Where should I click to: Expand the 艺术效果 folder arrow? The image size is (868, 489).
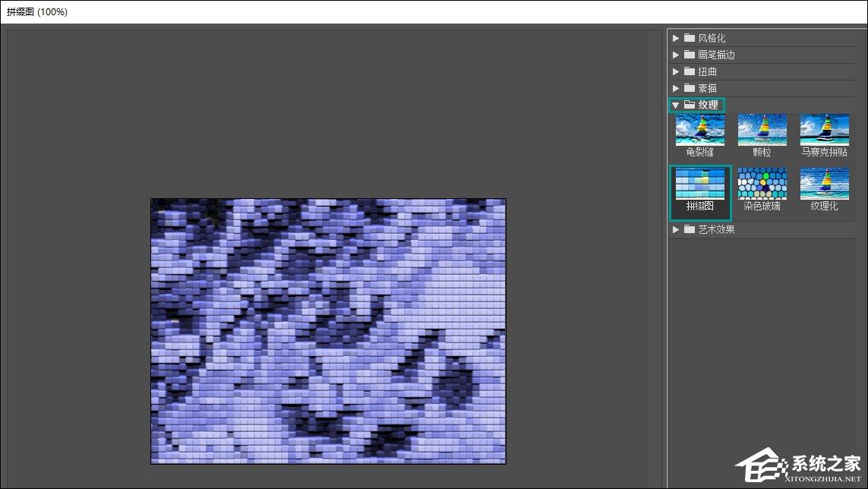[675, 229]
